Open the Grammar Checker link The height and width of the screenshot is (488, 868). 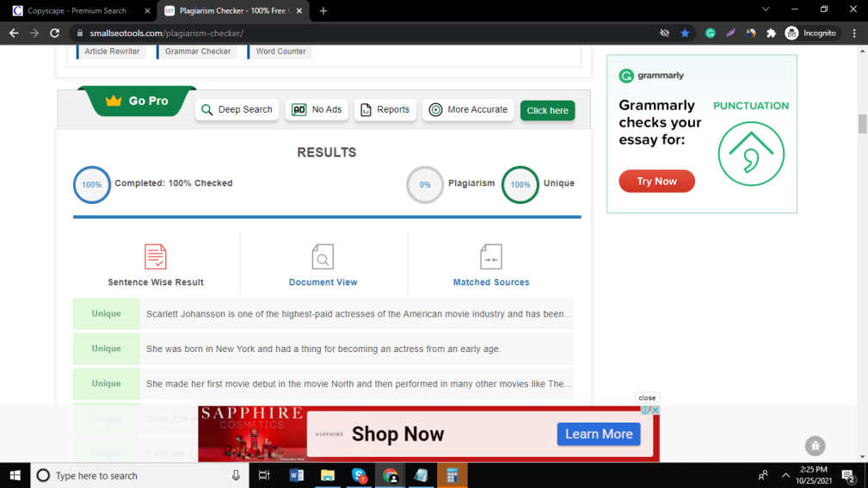198,51
